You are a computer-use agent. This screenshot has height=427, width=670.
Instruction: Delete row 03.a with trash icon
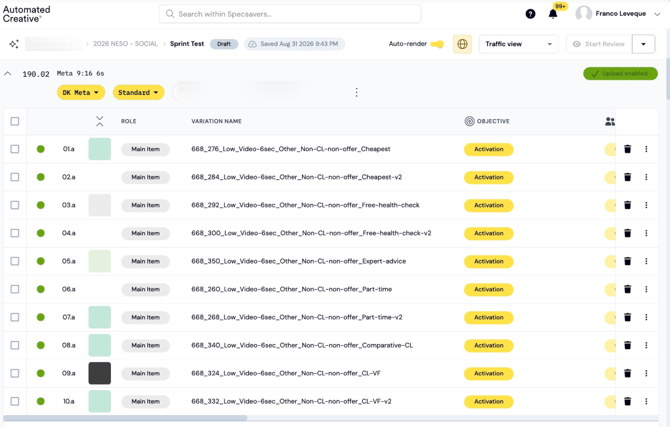click(x=627, y=205)
